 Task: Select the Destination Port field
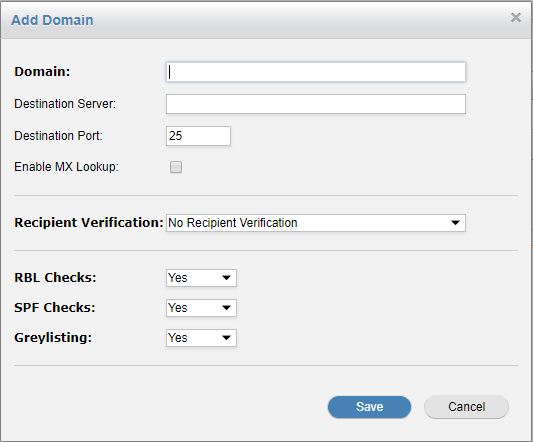198,136
